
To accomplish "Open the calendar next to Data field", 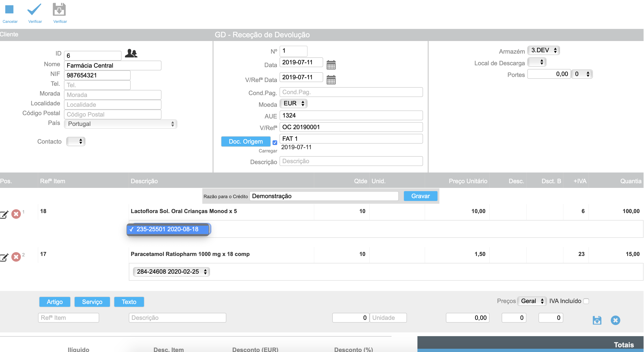I will point(331,65).
